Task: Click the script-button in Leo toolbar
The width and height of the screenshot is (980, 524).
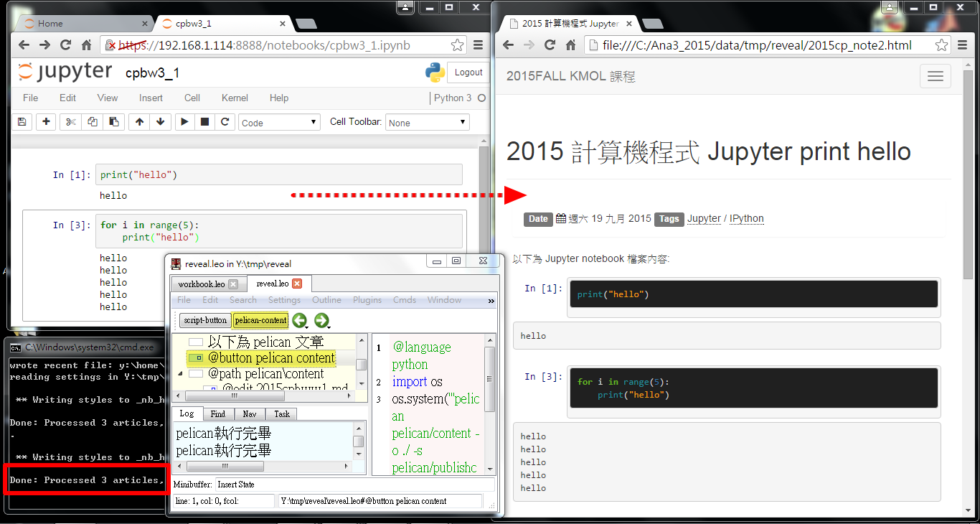Action: [205, 320]
